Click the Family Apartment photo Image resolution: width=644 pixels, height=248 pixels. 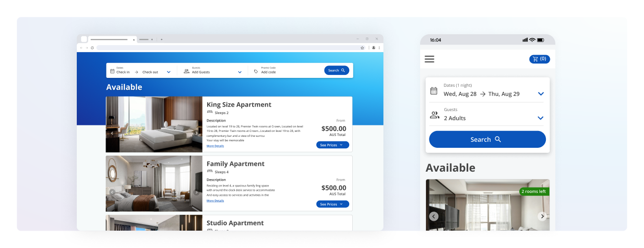[x=154, y=184]
